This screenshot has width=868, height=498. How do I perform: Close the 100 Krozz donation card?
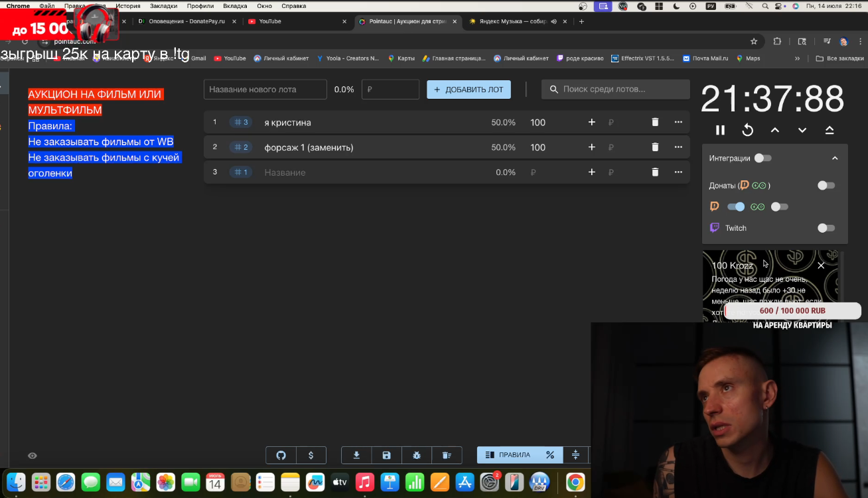tap(821, 265)
